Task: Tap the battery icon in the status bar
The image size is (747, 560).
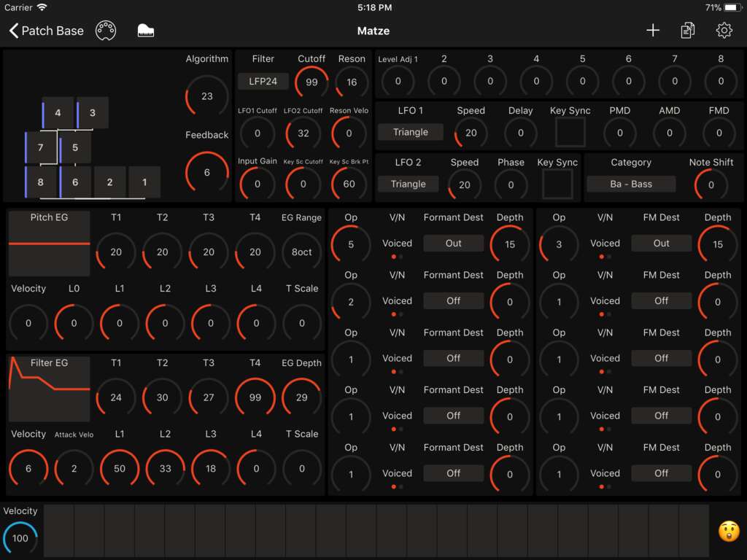Action: (732, 7)
